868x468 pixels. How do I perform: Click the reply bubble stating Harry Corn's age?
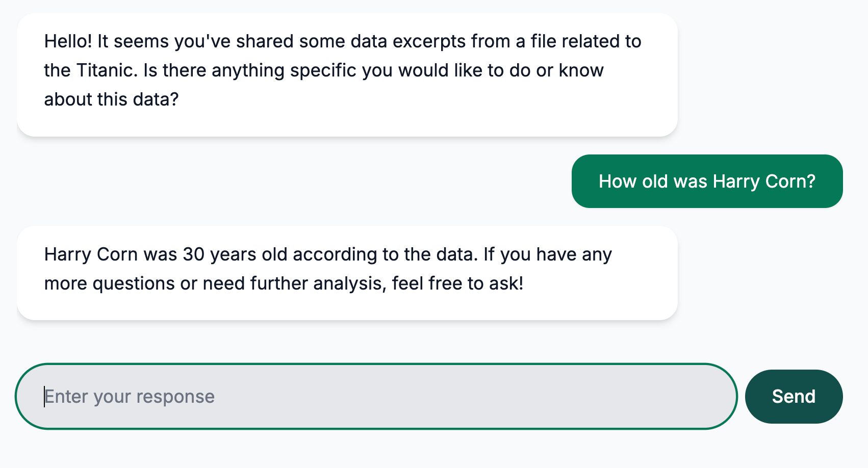click(x=347, y=273)
